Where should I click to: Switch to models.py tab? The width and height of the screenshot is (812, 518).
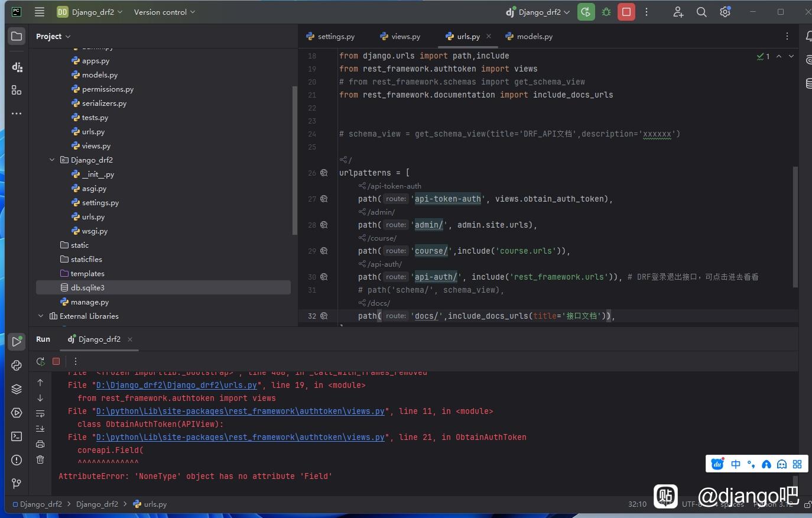[529, 36]
